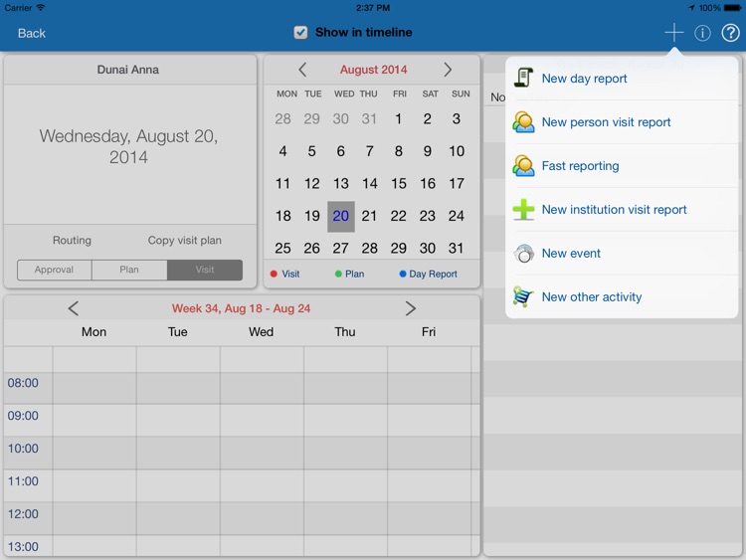The image size is (746, 560).
Task: Click the green Plan legend dot
Action: coord(338,274)
